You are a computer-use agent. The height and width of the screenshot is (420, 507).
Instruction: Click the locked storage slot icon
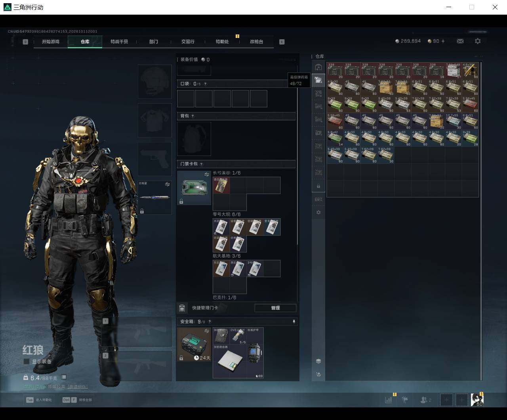[x=318, y=186]
